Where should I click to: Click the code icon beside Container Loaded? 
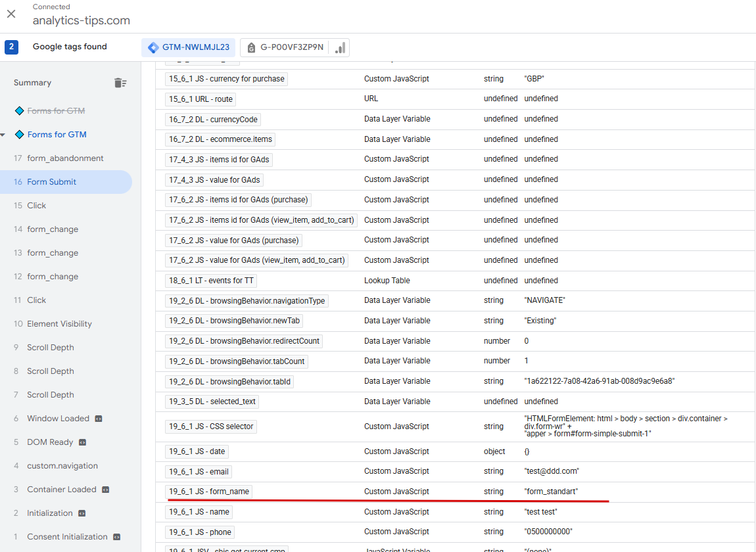point(106,490)
